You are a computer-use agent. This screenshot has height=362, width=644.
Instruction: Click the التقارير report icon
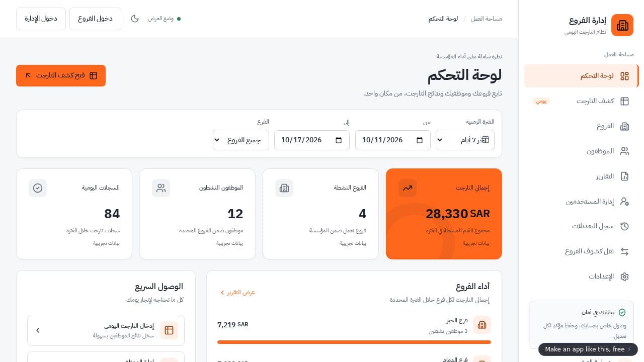tap(624, 176)
